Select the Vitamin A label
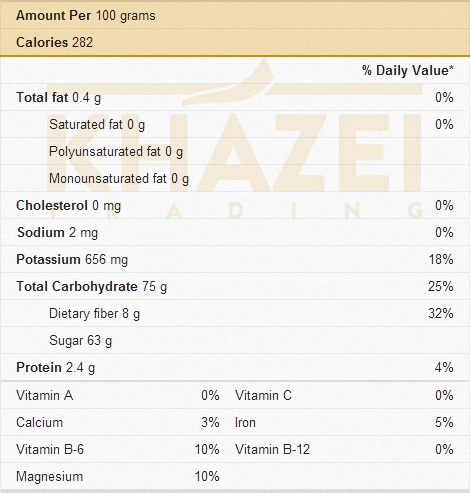The height and width of the screenshot is (493, 470). coord(45,395)
